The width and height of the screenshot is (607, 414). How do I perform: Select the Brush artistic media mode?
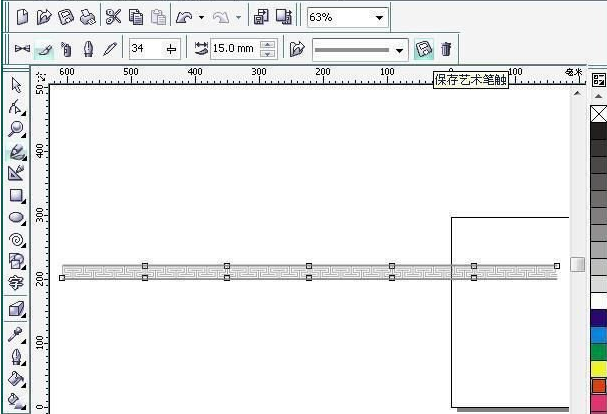(44, 50)
